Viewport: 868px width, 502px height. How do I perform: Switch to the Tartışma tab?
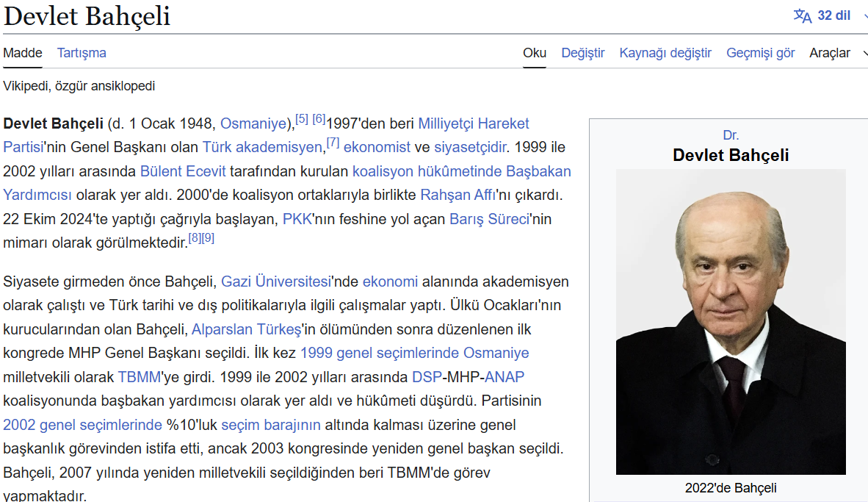tap(82, 53)
